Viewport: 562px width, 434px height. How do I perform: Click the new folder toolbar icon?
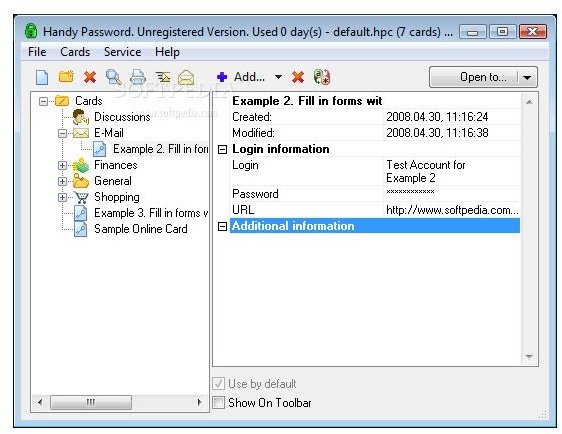pyautogui.click(x=66, y=77)
